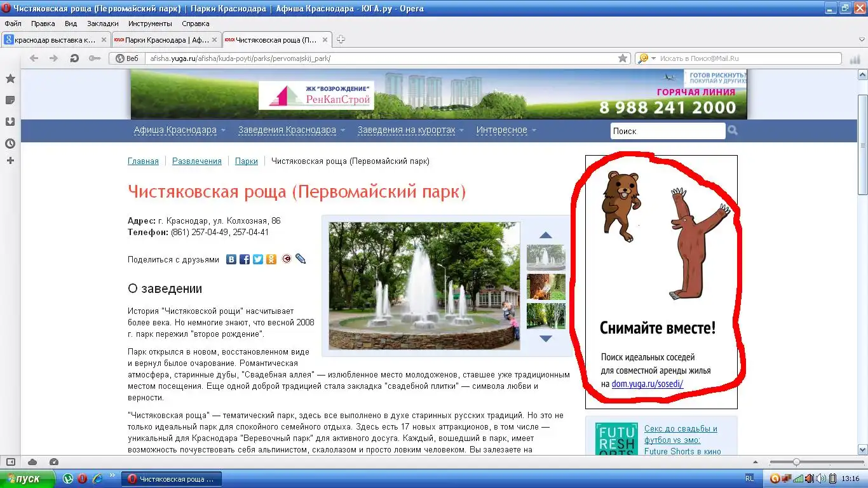Viewport: 868px width, 488px height.
Task: Open the Закладки menu
Action: coord(102,24)
